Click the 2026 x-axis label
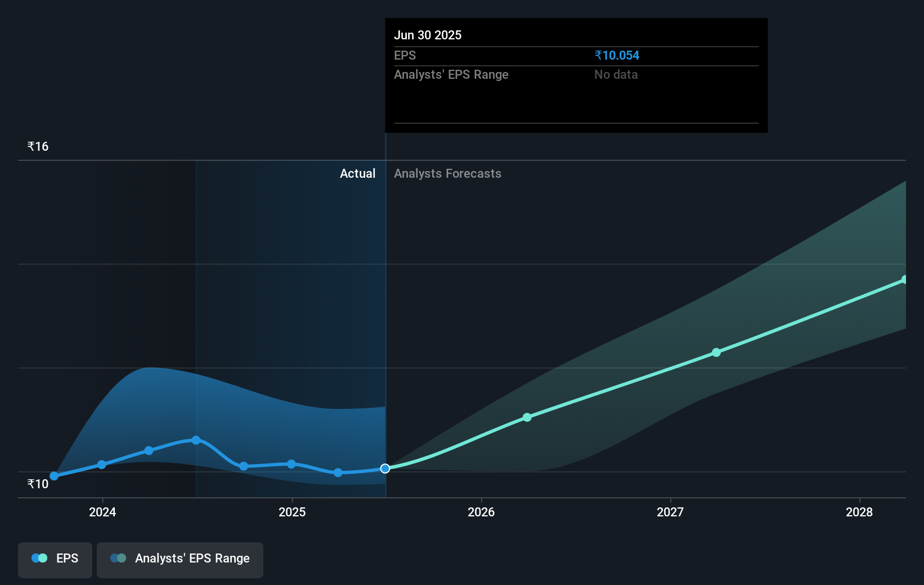924x585 pixels. click(481, 512)
